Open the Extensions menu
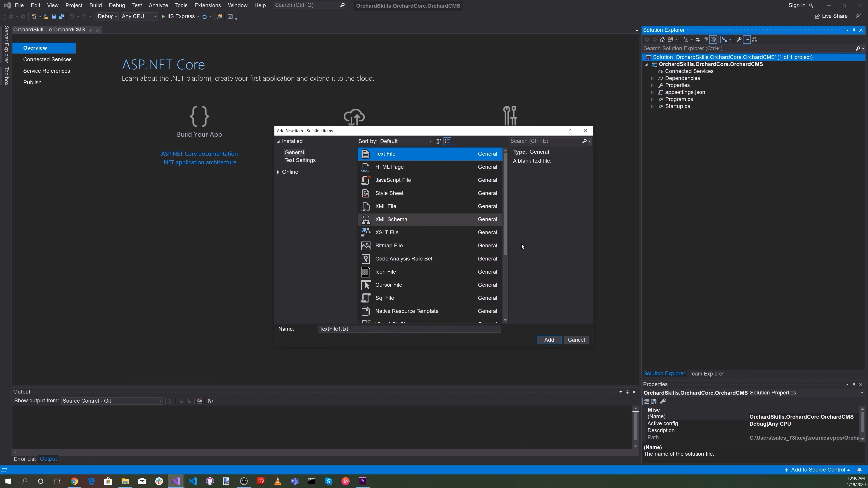This screenshot has height=488, width=868. [x=208, y=5]
